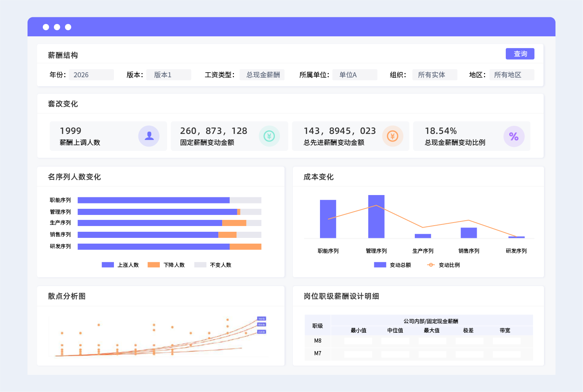The height and width of the screenshot is (392, 583).
Task: Open the 地区 dropdown showing 所有地区
Action: coord(512,75)
